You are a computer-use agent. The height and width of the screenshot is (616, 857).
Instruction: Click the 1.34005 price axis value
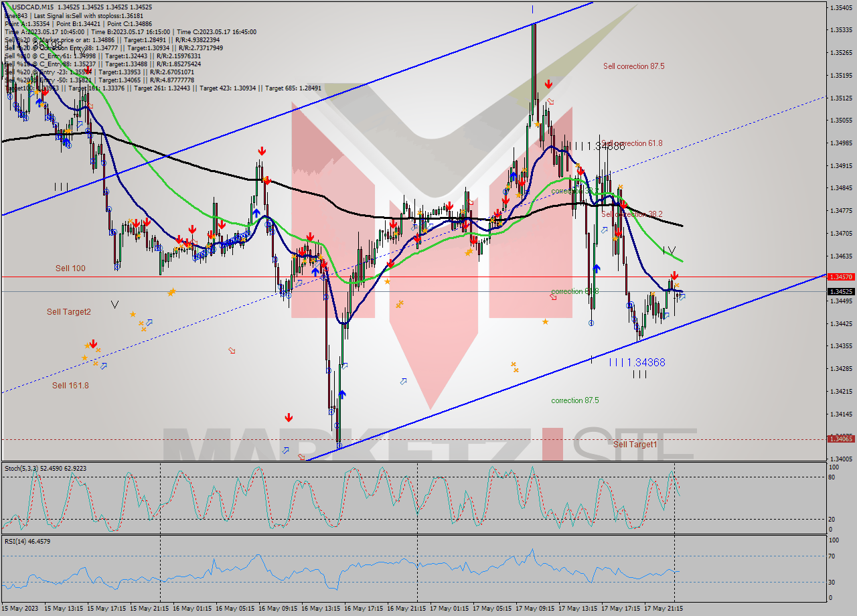(x=840, y=459)
